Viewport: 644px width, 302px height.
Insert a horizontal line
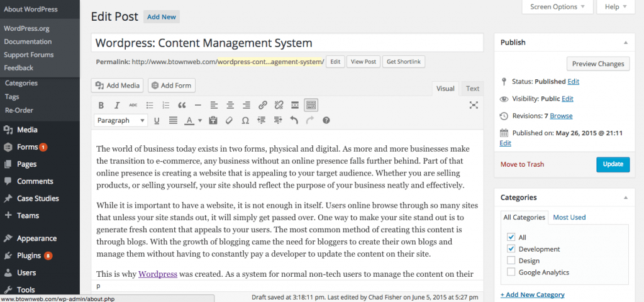point(198,106)
